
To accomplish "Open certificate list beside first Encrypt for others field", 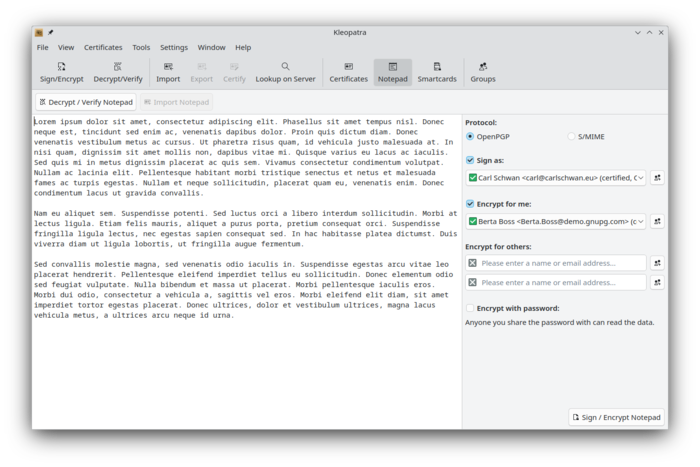I will click(657, 263).
